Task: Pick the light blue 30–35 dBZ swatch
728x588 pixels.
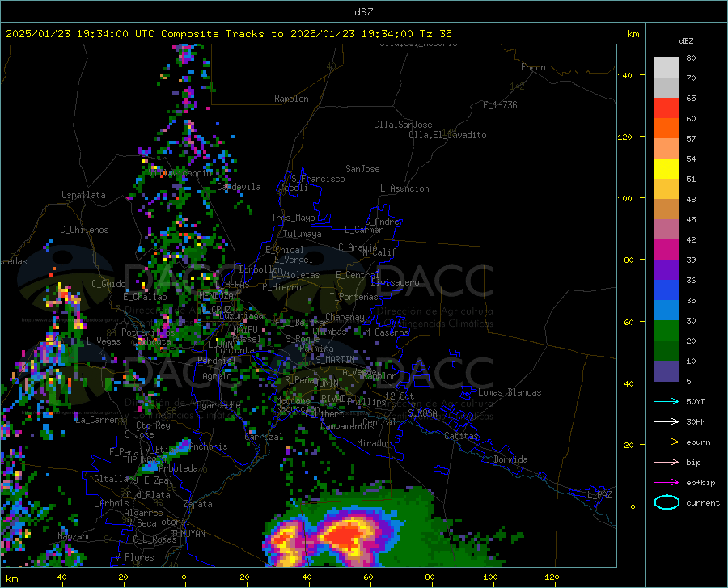Action: coord(667,311)
